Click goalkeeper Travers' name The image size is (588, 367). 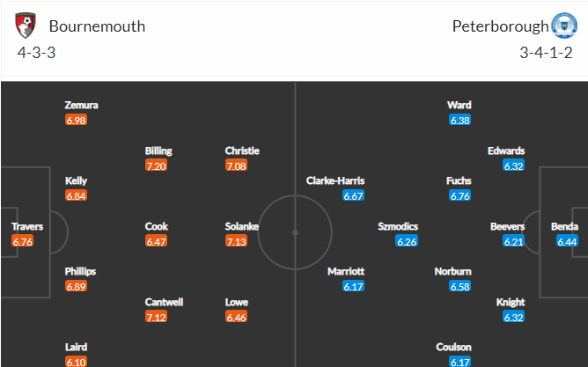point(27,226)
